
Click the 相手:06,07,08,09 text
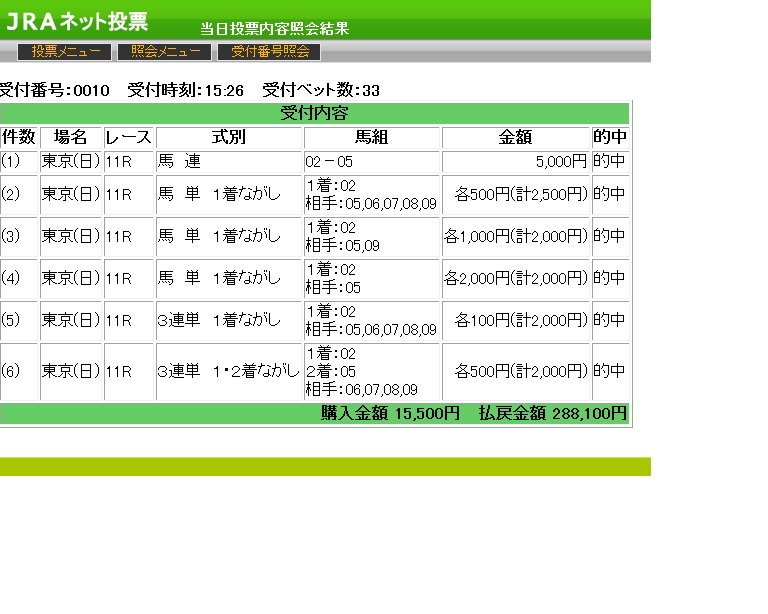[361, 390]
